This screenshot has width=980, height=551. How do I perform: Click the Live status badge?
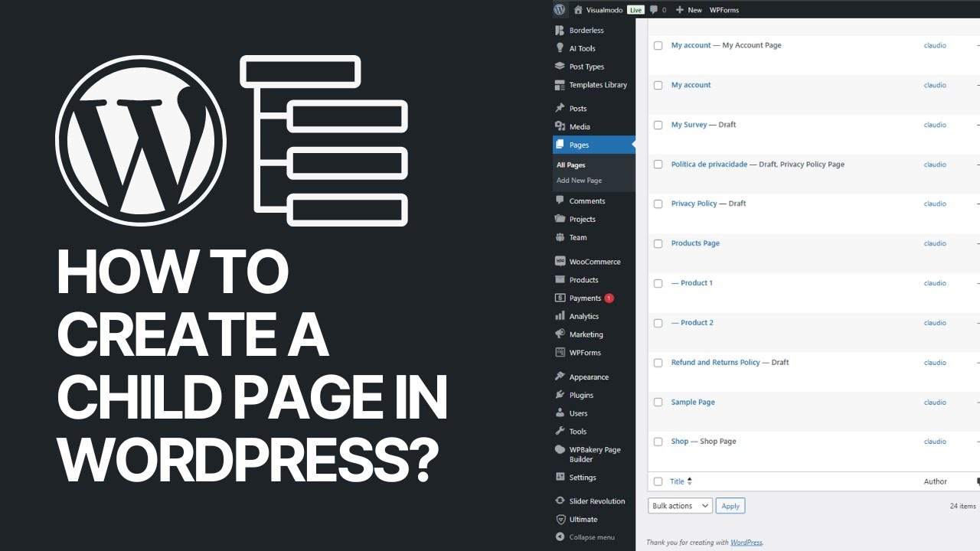635,10
